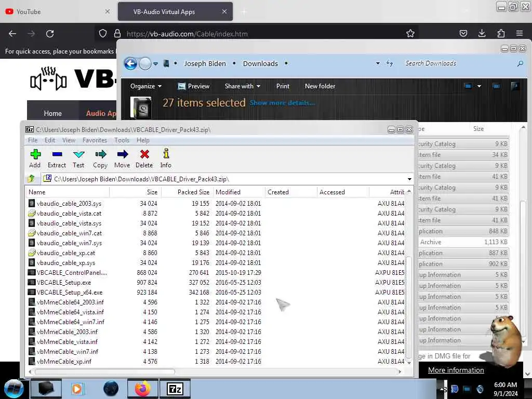Click the Firefox taskbar icon
Image resolution: width=532 pixels, height=399 pixels.
[x=143, y=389]
